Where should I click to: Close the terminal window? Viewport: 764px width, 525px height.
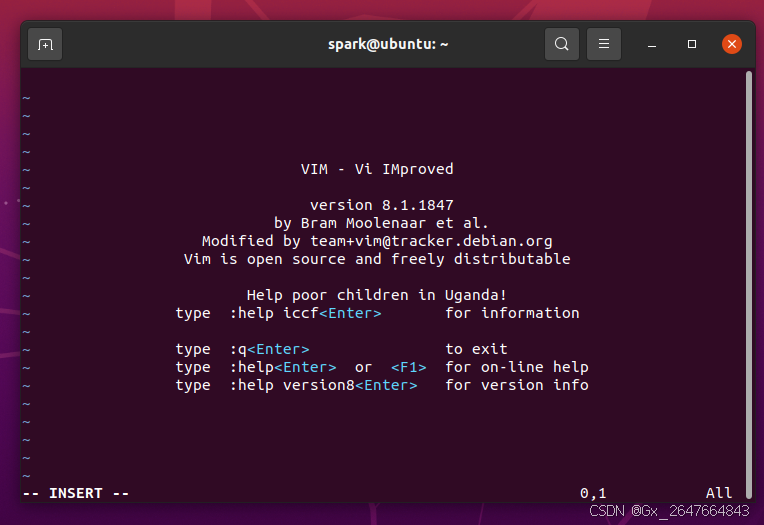[732, 44]
